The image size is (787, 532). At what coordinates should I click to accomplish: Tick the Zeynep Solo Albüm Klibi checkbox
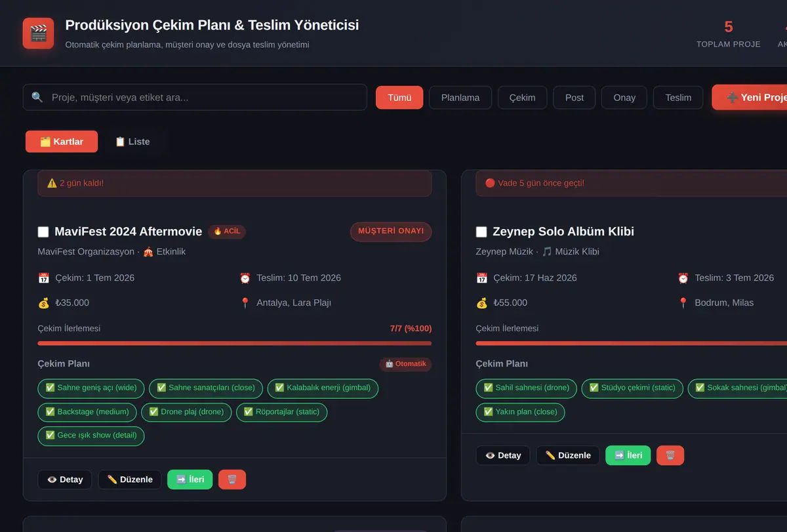(x=481, y=232)
